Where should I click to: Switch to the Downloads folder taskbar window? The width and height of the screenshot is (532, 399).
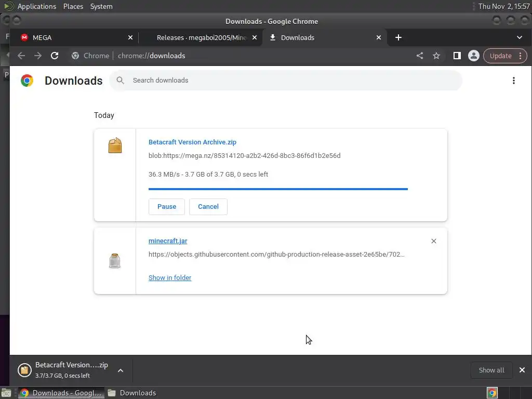[132, 393]
